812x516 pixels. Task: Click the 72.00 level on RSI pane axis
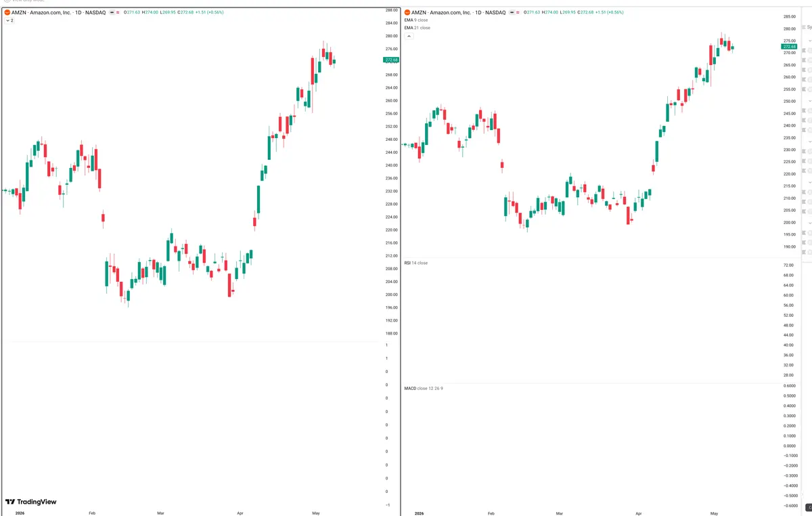pyautogui.click(x=788, y=265)
